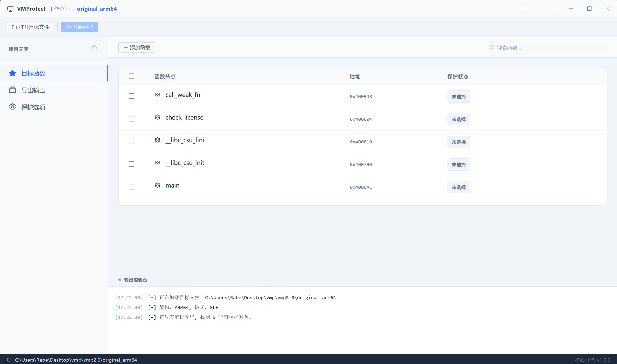Click the 未选择 status badge for call_weak_fn
Viewport: 617px width, 364px height.
pyautogui.click(x=459, y=97)
